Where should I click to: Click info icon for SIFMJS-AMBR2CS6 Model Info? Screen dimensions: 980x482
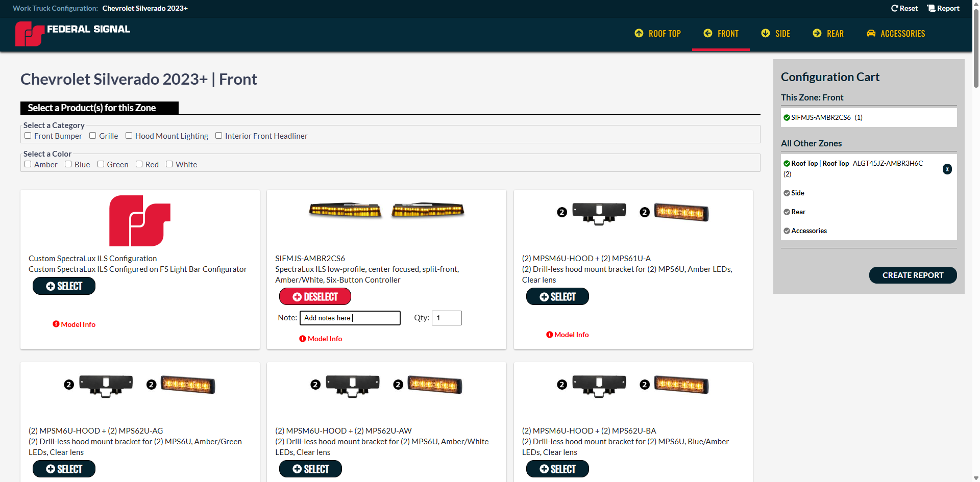click(x=303, y=339)
